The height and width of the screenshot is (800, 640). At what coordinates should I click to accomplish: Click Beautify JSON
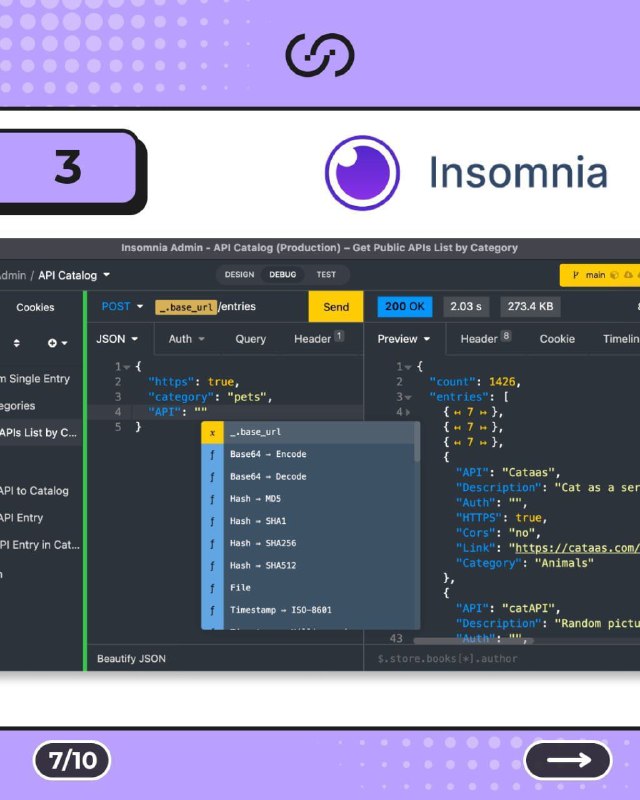(131, 659)
